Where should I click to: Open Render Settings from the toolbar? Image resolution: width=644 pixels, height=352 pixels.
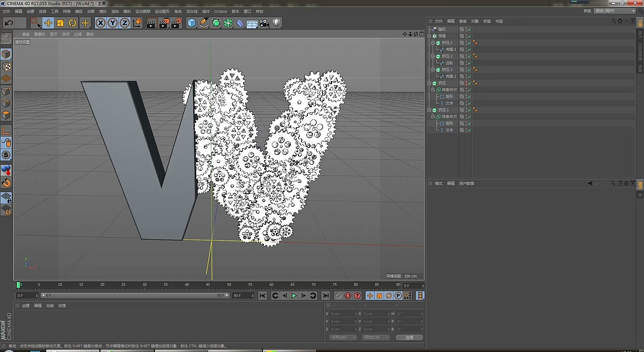pyautogui.click(x=177, y=23)
